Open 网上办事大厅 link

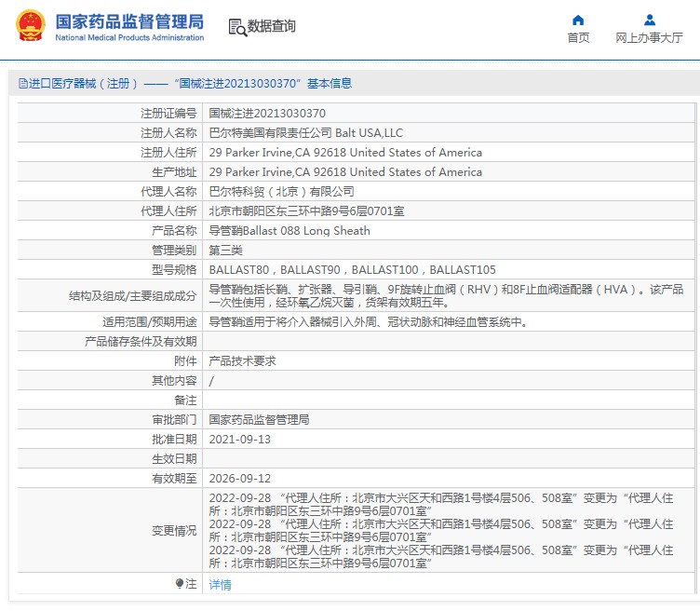click(649, 37)
